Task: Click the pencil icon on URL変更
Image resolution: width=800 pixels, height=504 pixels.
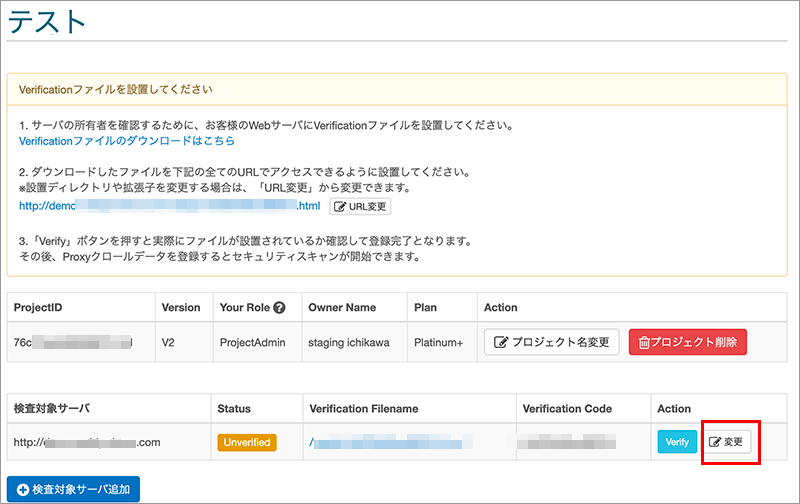Action: point(339,206)
